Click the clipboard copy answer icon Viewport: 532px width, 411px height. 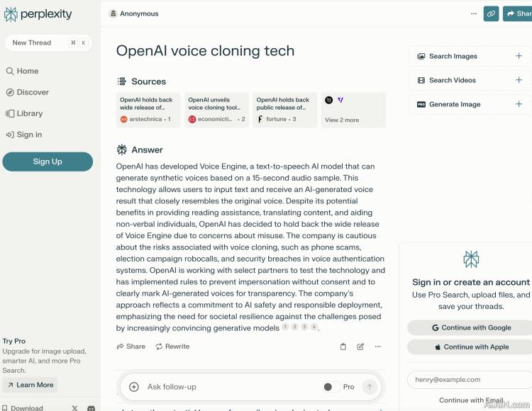[x=343, y=347]
